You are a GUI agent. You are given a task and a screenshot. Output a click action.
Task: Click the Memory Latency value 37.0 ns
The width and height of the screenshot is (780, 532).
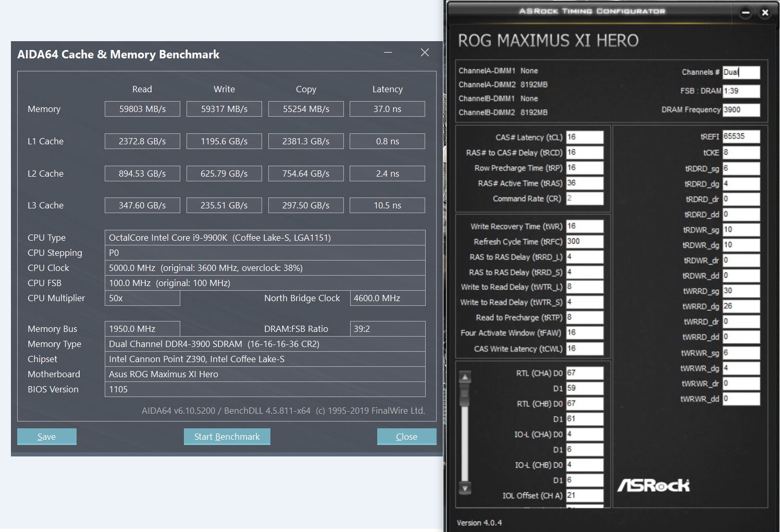click(x=387, y=109)
